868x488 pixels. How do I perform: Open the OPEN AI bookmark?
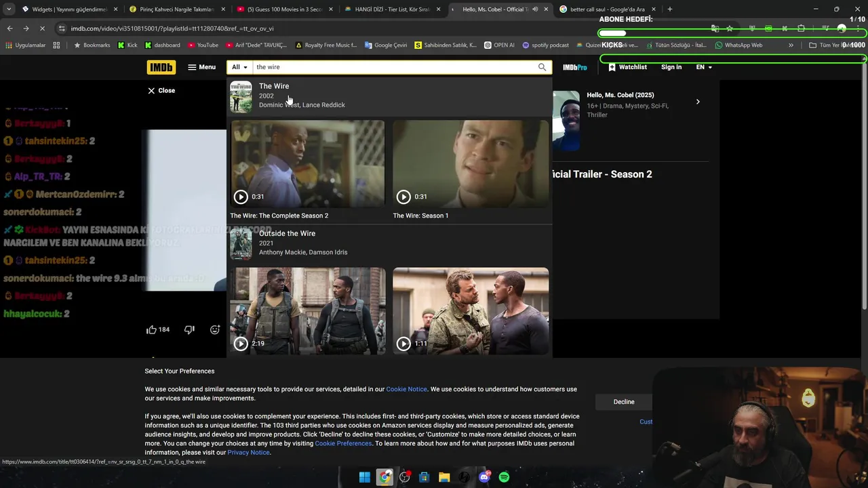(x=499, y=45)
